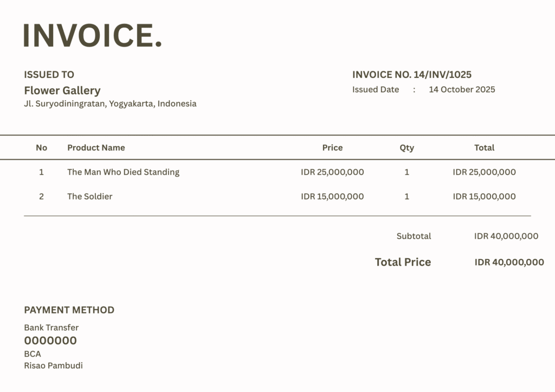
Task: Select the issued date 14 October 2025
Action: (x=462, y=90)
